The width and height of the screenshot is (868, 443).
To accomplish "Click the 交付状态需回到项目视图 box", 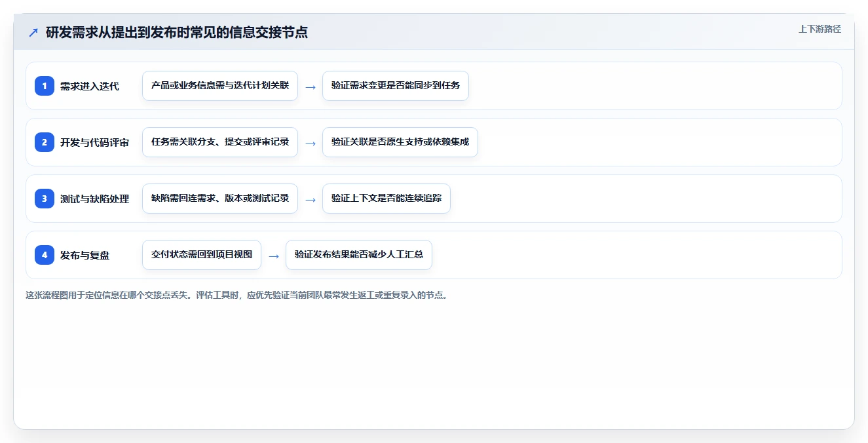I will click(x=202, y=255).
